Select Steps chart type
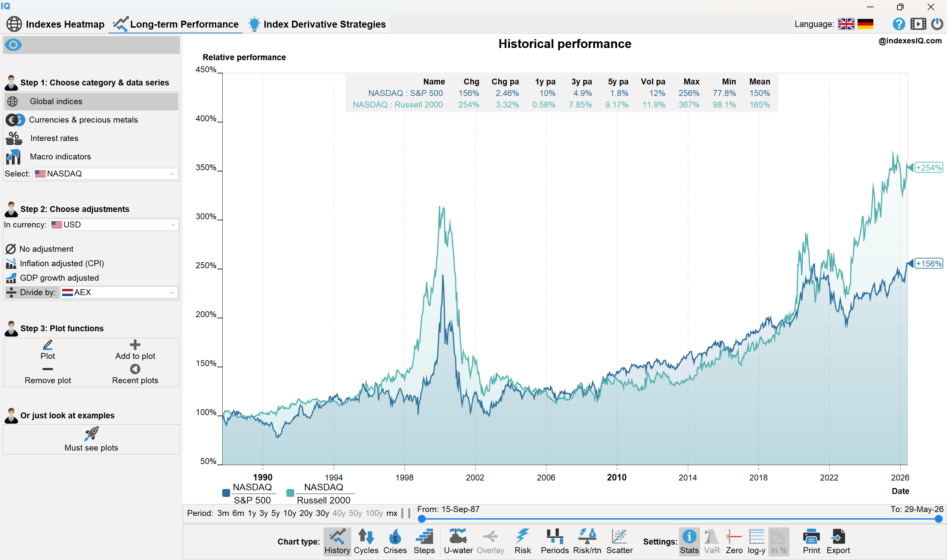 (x=424, y=542)
